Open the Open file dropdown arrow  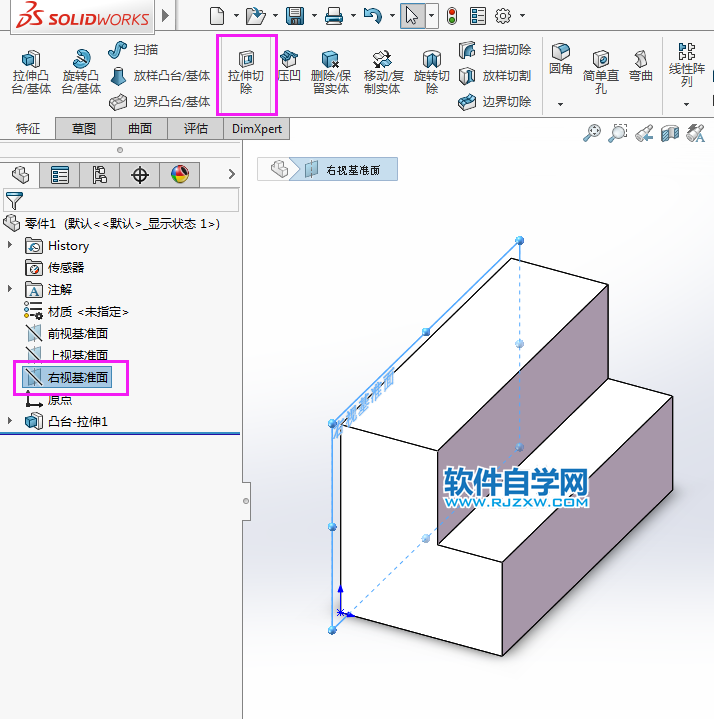[x=275, y=16]
